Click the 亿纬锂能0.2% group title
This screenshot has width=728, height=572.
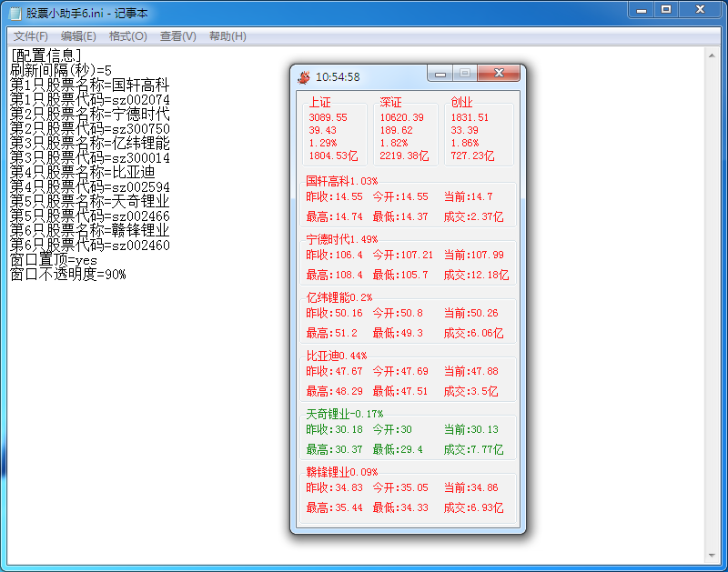click(339, 297)
